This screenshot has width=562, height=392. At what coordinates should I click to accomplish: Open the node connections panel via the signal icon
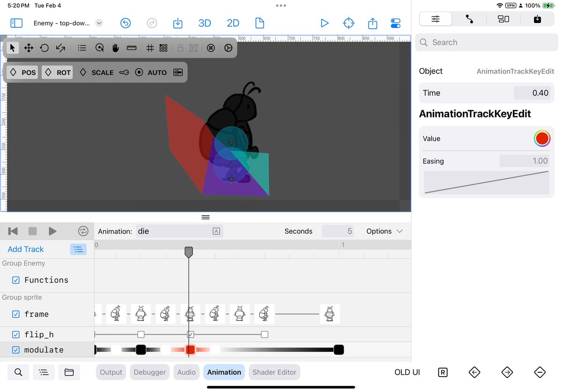click(x=470, y=19)
